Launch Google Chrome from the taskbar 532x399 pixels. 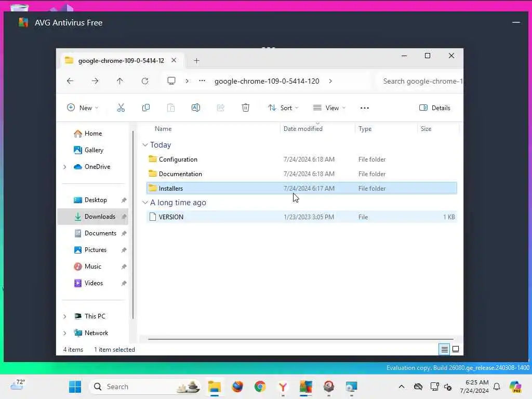pyautogui.click(x=260, y=387)
